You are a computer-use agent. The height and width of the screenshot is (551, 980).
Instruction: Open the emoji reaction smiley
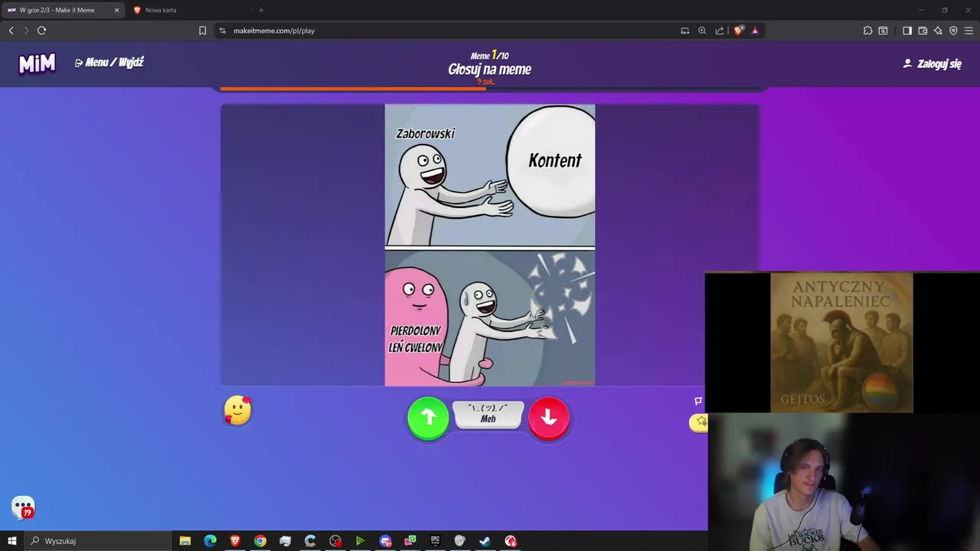(237, 411)
